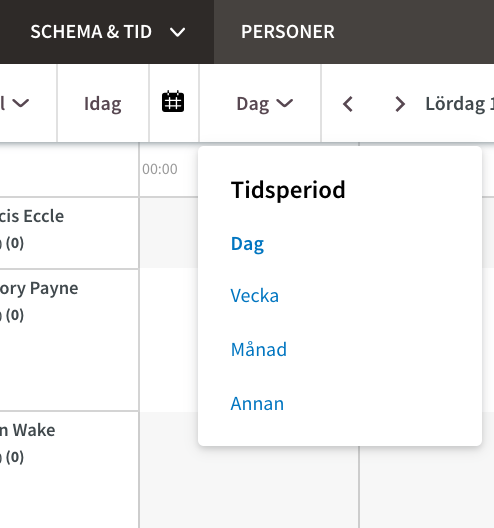The width and height of the screenshot is (494, 528).
Task: Select the employee row ending in Payne
Action: click(x=69, y=340)
